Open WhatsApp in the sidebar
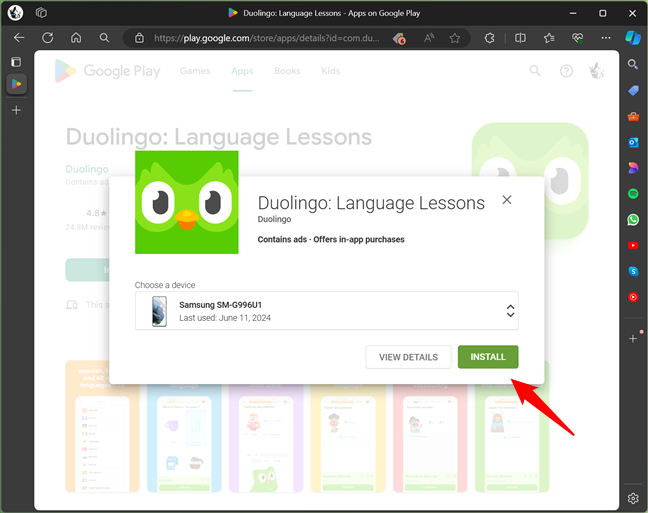Screen dimensions: 648x513 [x=633, y=220]
